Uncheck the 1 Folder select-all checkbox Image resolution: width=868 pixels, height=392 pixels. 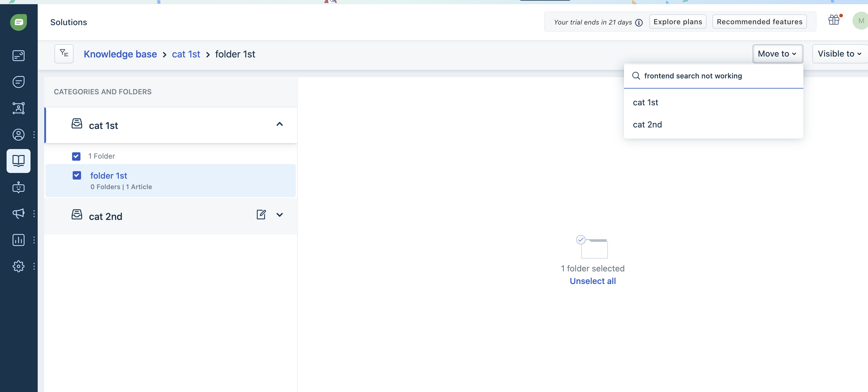(76, 157)
